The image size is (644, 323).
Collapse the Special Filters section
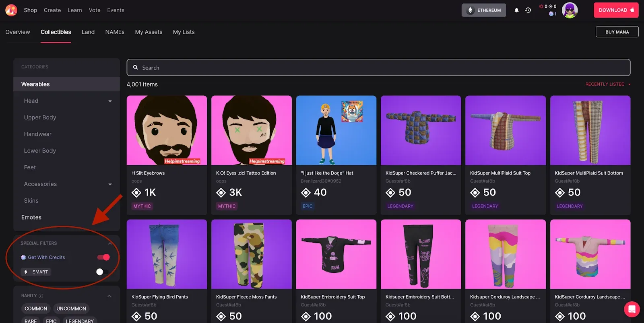(x=110, y=243)
